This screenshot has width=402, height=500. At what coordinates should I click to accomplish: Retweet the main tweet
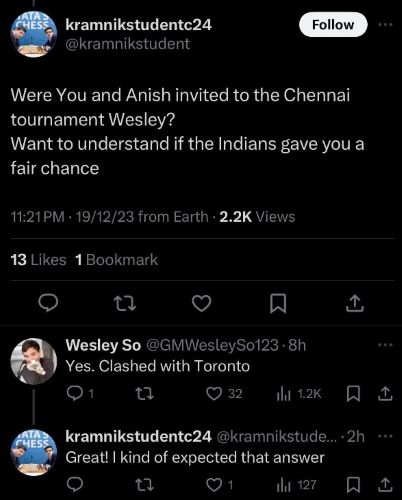click(125, 303)
